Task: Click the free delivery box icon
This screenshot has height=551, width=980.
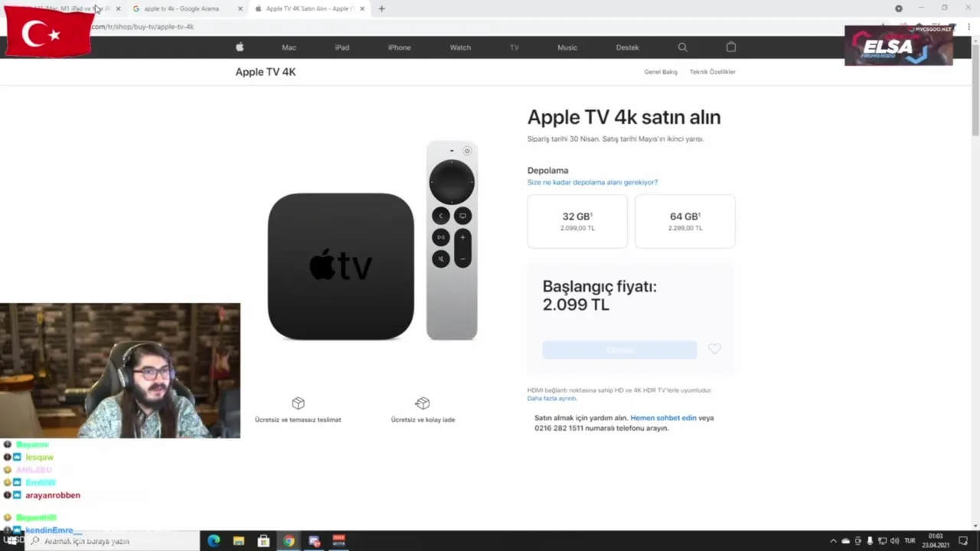Action: click(x=298, y=403)
